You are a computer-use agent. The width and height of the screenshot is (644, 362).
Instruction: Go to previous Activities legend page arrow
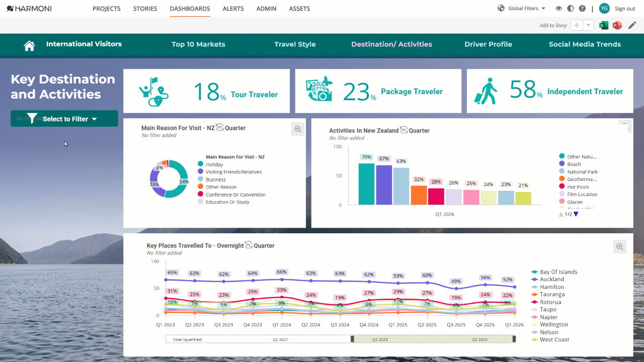(x=561, y=214)
